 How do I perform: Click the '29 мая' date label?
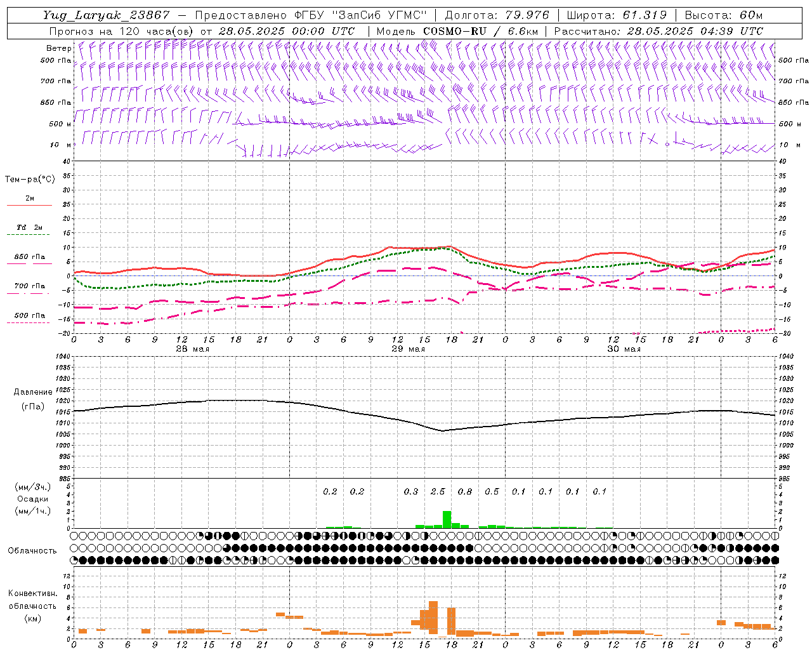[x=408, y=349]
